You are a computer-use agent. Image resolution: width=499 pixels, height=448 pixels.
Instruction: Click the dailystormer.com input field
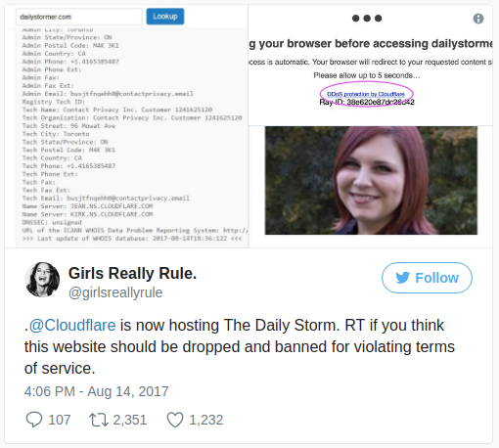click(x=78, y=17)
